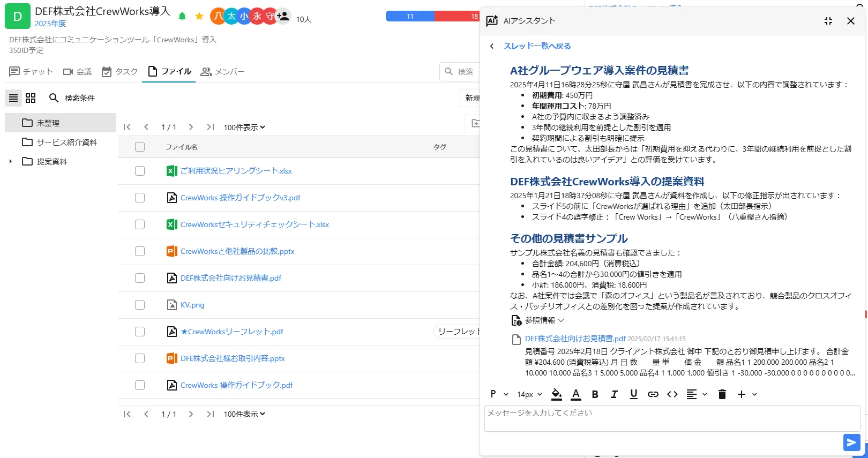The height and width of the screenshot is (458, 868).
Task: Go to last page in top pagination
Action: (210, 127)
